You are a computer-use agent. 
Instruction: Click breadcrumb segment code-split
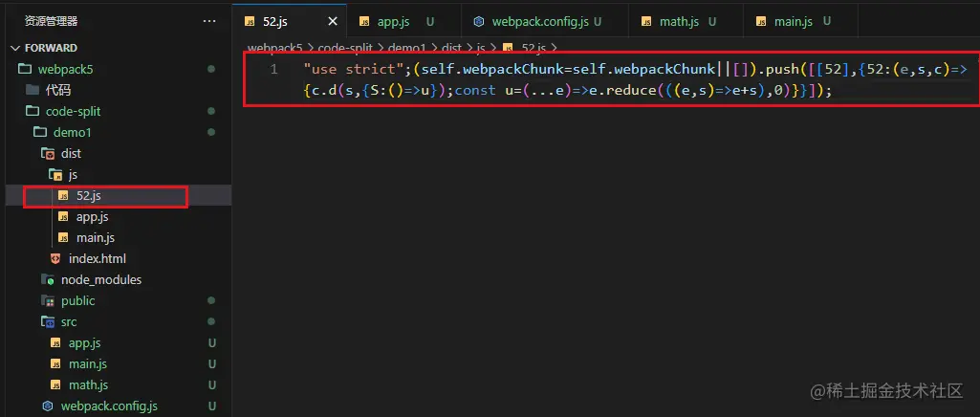tap(346, 48)
